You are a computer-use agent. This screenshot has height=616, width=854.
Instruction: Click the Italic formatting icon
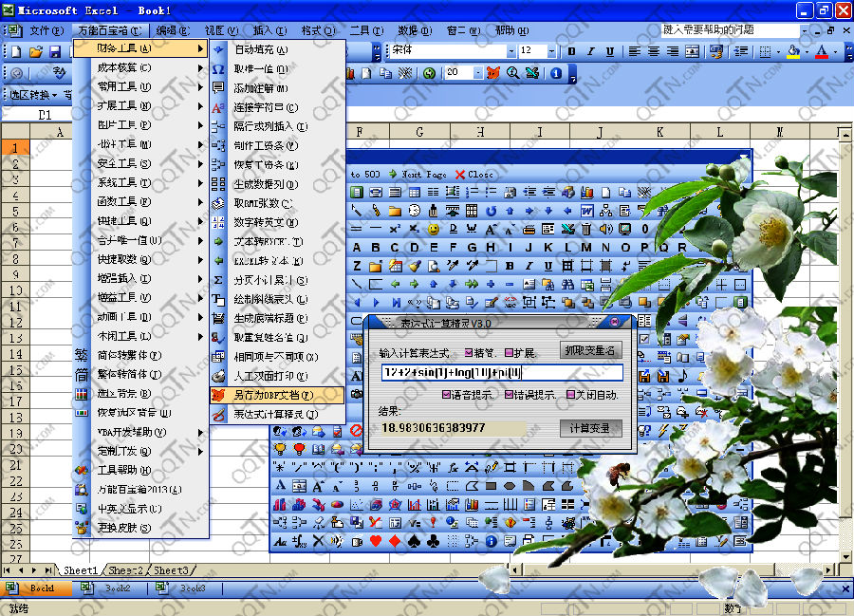click(590, 51)
